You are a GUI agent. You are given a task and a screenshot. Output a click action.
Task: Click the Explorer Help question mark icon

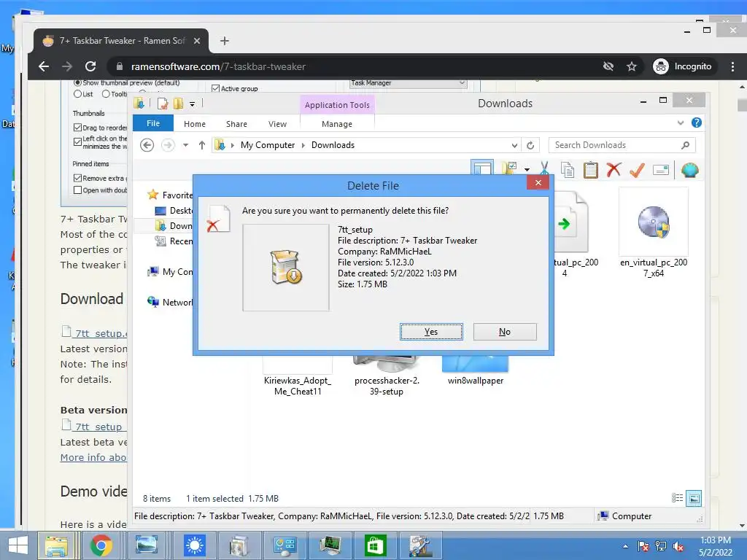pos(696,122)
